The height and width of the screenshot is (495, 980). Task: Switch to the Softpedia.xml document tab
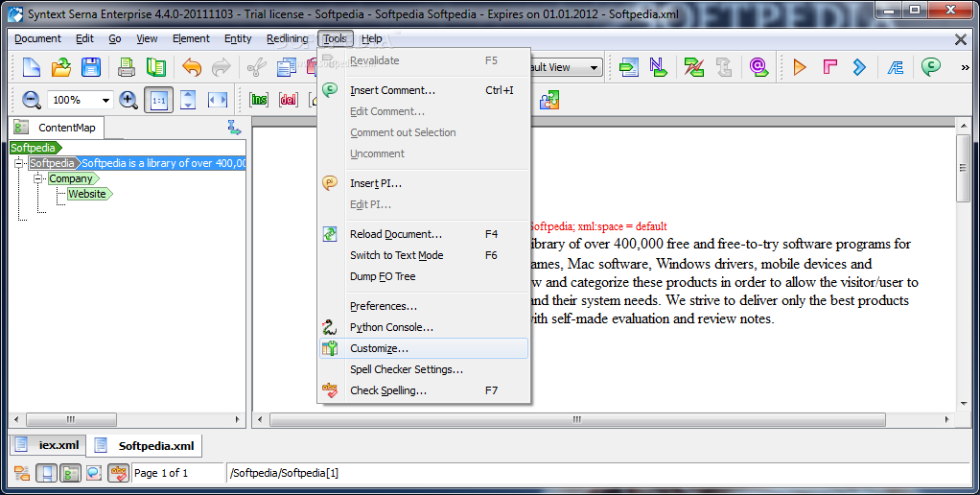pyautogui.click(x=145, y=446)
